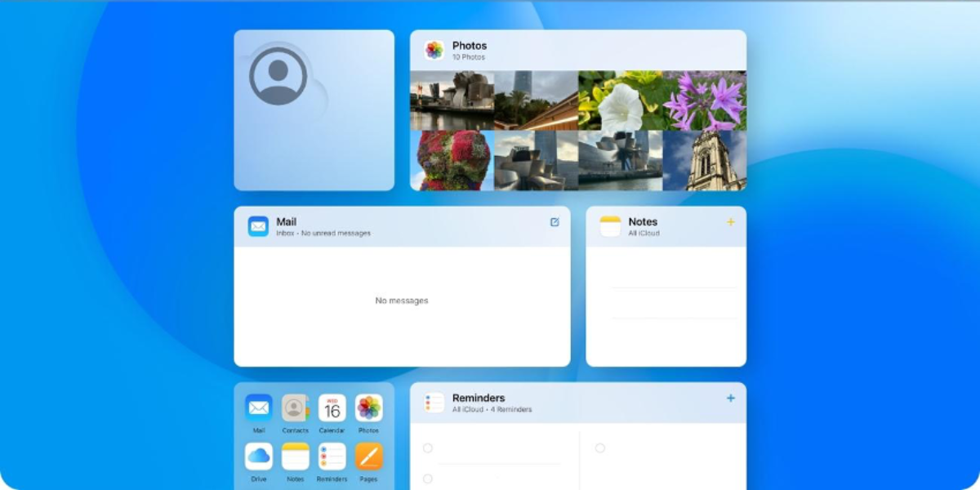Check the second reminder circle in left column
The height and width of the screenshot is (490, 980).
pyautogui.click(x=428, y=479)
